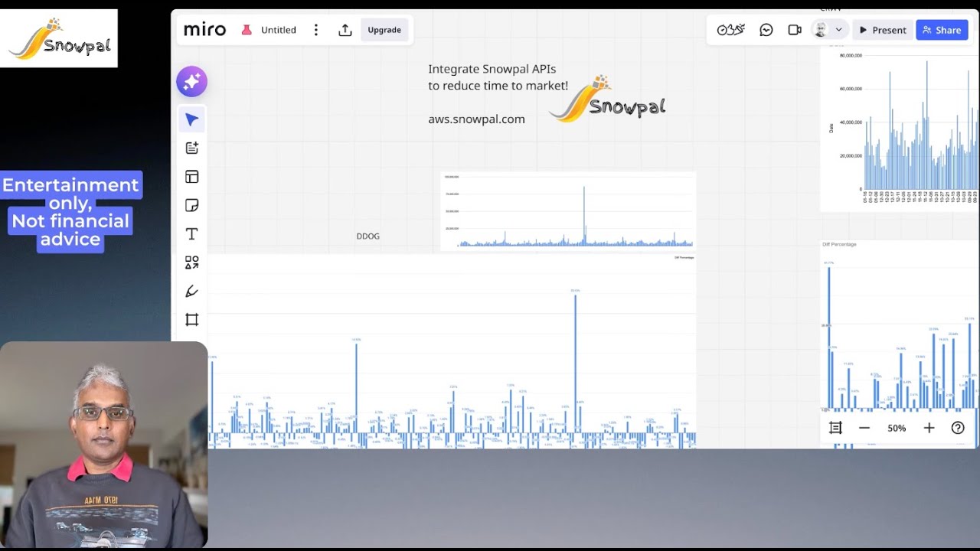Select the Sticky note tool

tap(191, 205)
